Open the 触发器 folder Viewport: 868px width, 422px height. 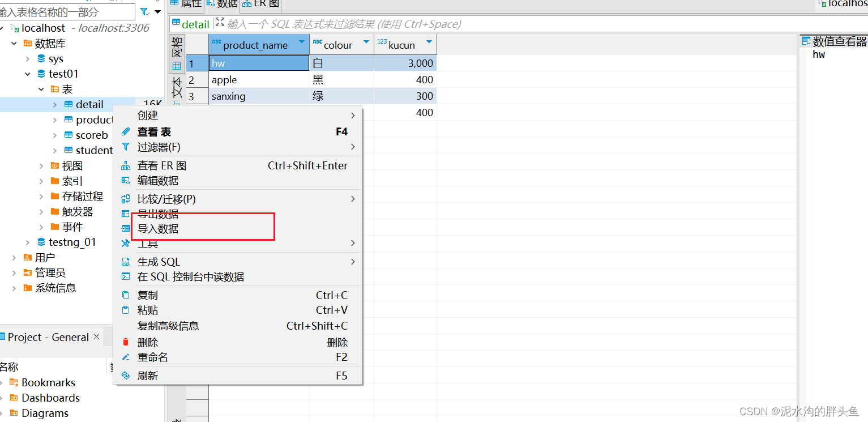[78, 212]
